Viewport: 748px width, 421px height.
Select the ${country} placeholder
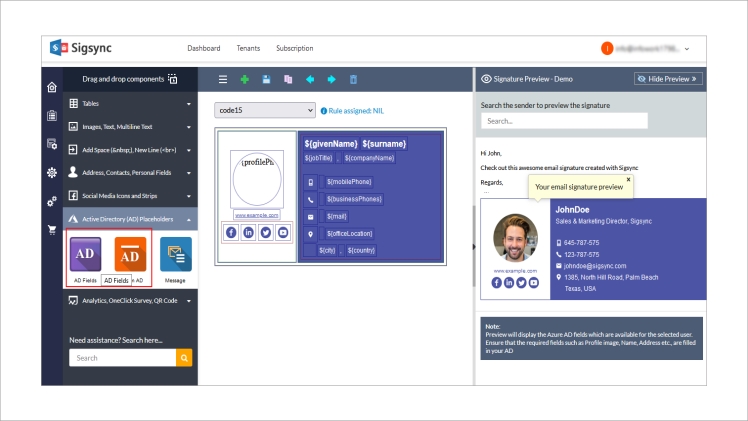(x=361, y=250)
